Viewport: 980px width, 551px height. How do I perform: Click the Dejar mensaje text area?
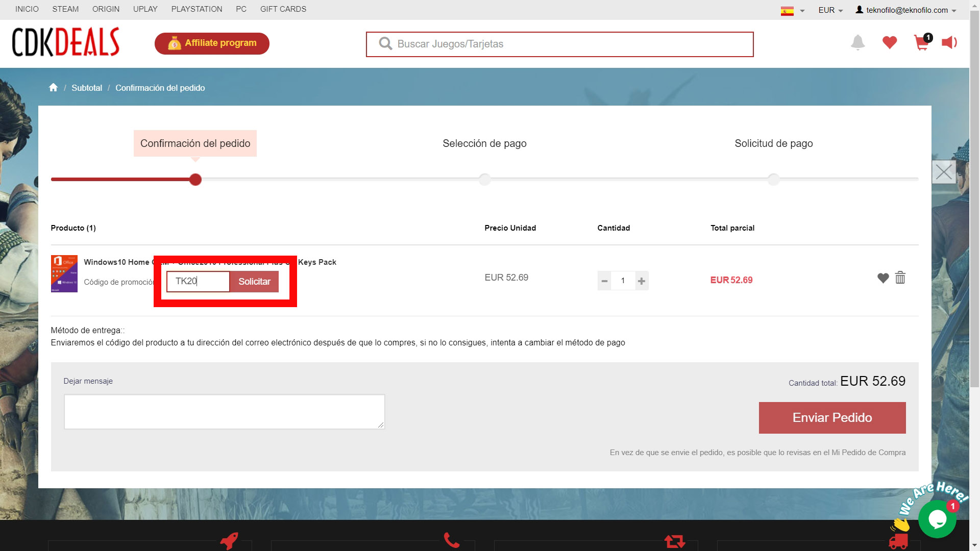tap(224, 412)
